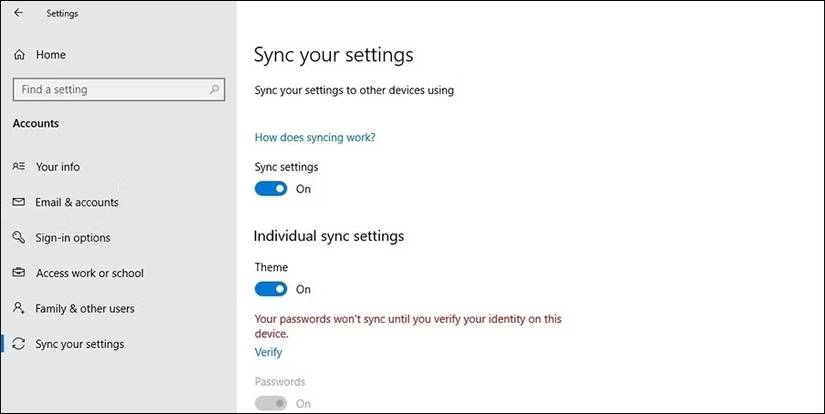
Task: Click the Settings window title text
Action: (62, 14)
